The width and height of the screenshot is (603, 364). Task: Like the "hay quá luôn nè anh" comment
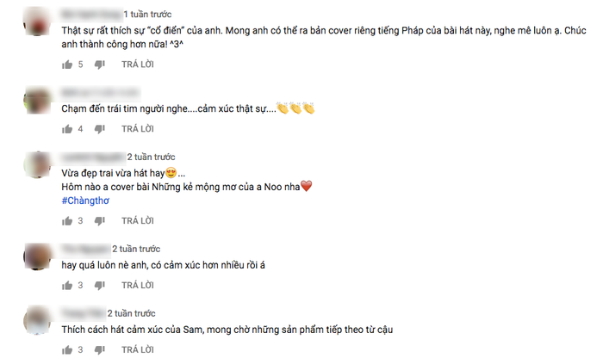point(67,286)
